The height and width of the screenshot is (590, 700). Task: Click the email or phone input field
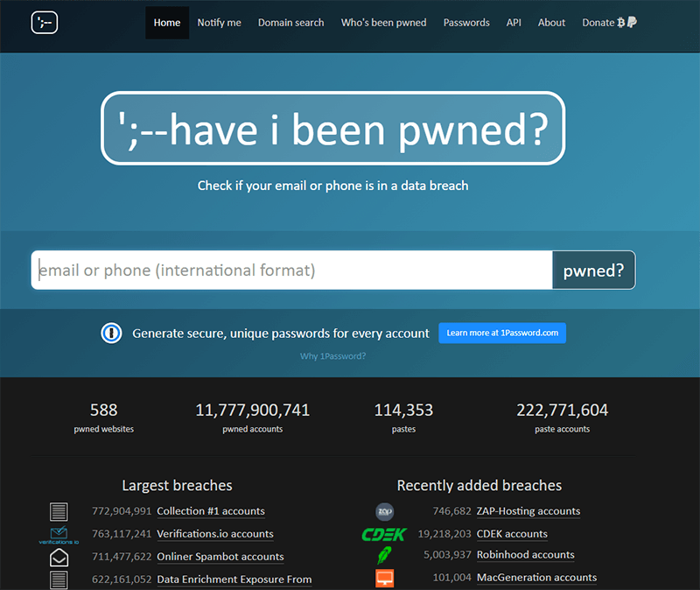[289, 270]
